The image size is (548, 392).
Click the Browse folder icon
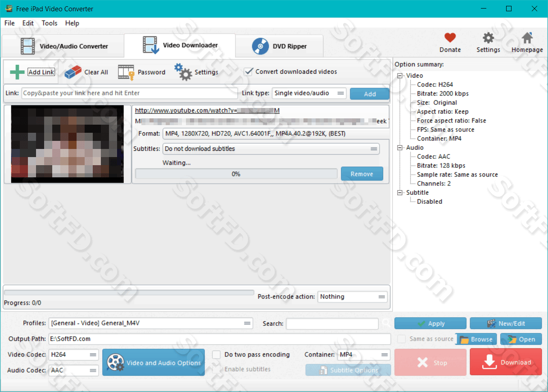(463, 339)
